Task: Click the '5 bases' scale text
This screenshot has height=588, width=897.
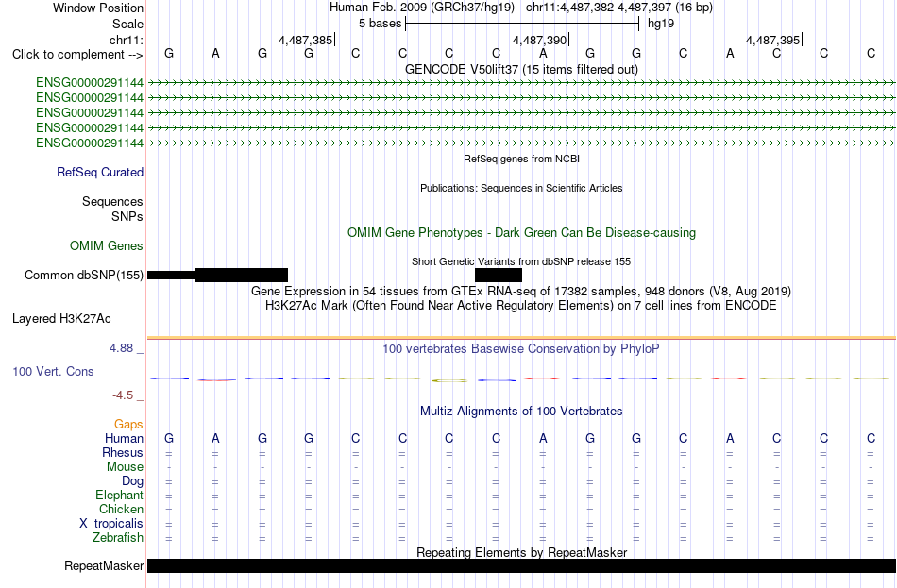Action: pos(380,24)
